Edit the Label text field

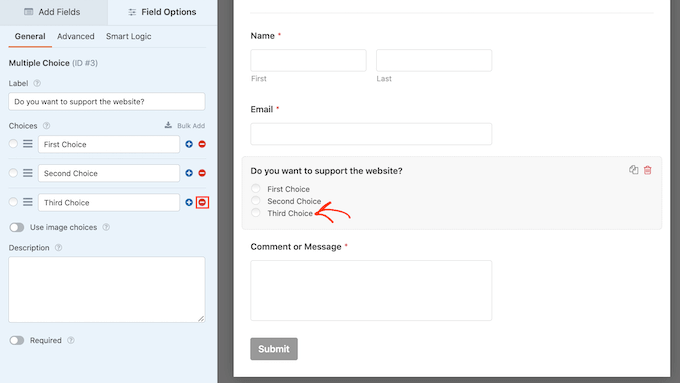107,101
